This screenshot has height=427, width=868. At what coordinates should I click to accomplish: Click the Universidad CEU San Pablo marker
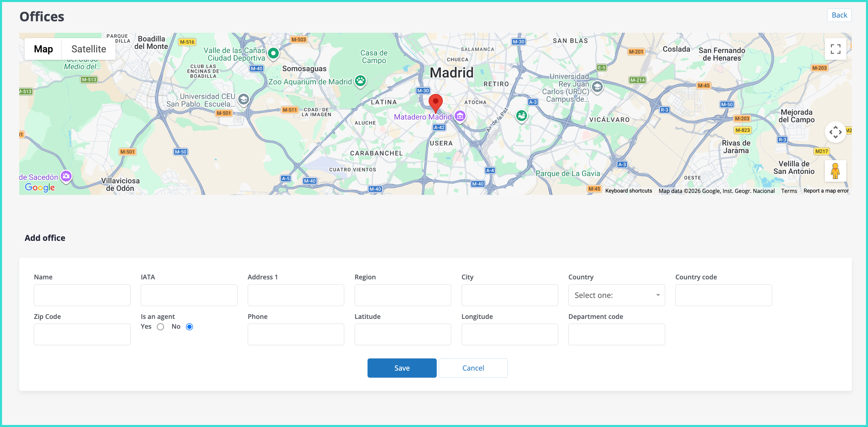coord(243,99)
